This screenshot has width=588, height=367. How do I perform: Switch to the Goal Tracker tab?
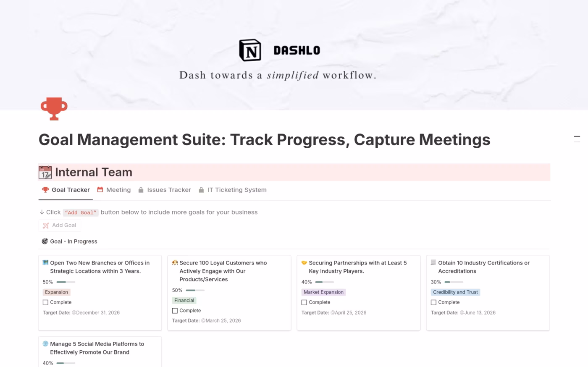66,190
